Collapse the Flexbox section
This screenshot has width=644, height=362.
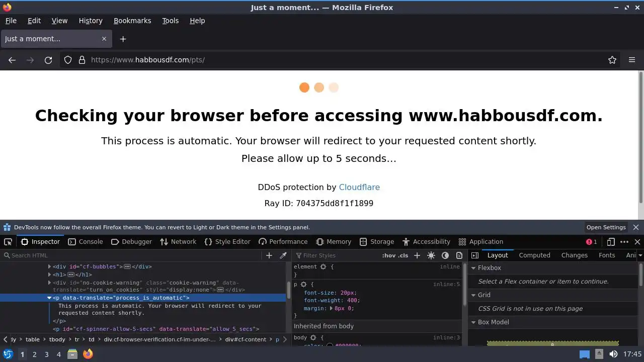[x=473, y=268]
